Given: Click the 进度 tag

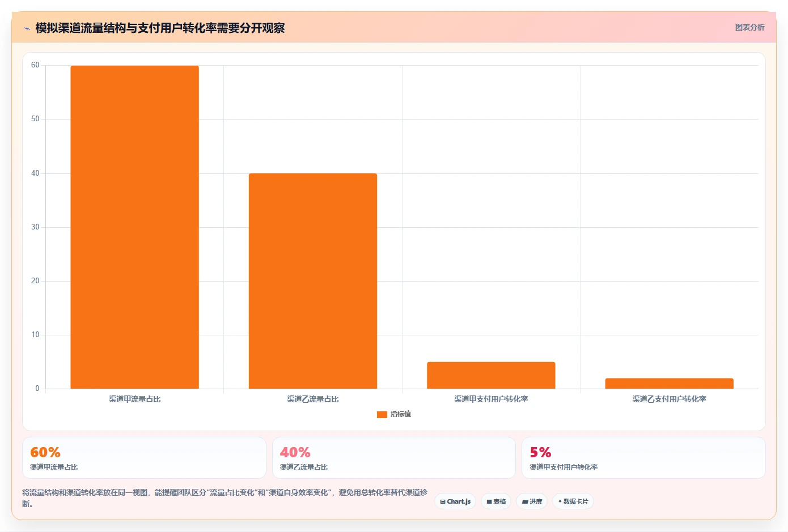Looking at the screenshot, I should 532,501.
